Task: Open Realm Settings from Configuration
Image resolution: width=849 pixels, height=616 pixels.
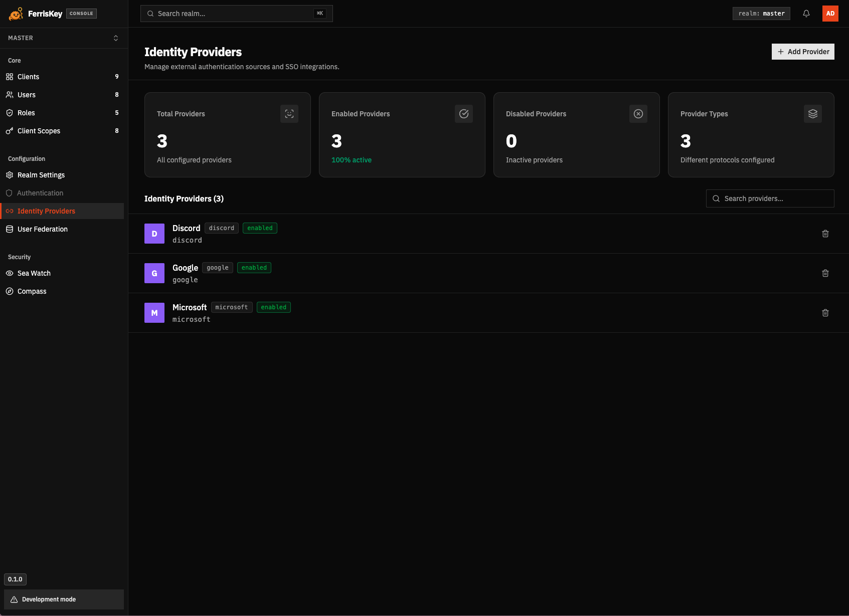Action: [x=41, y=175]
